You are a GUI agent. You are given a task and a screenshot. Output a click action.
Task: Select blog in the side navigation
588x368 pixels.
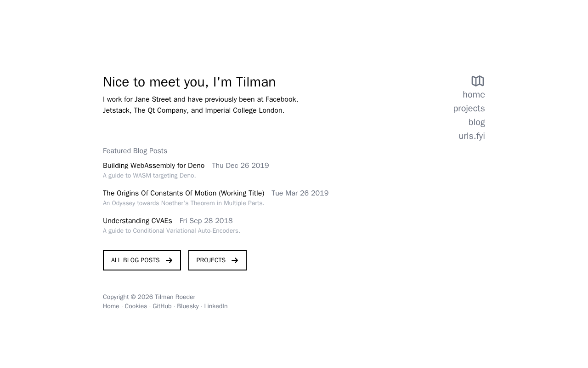[476, 122]
